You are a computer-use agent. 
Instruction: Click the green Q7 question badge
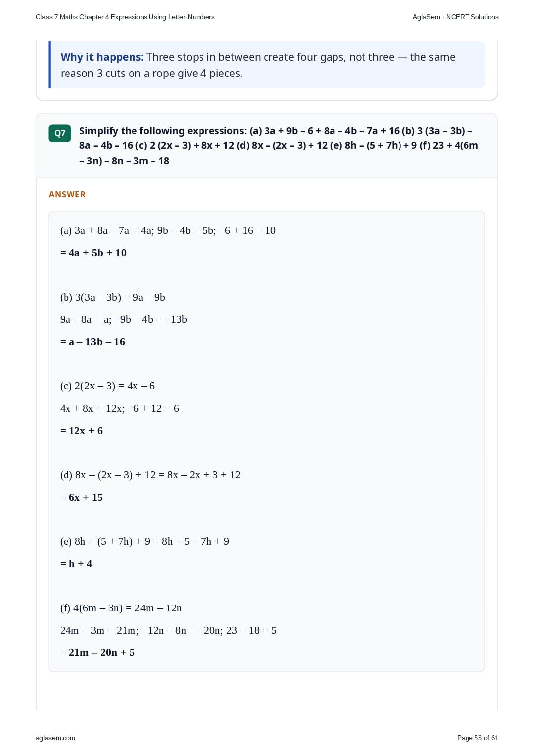pos(60,133)
